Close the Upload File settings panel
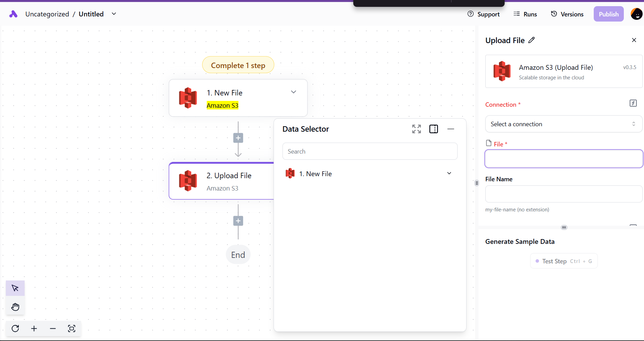The height and width of the screenshot is (341, 644). (x=634, y=40)
